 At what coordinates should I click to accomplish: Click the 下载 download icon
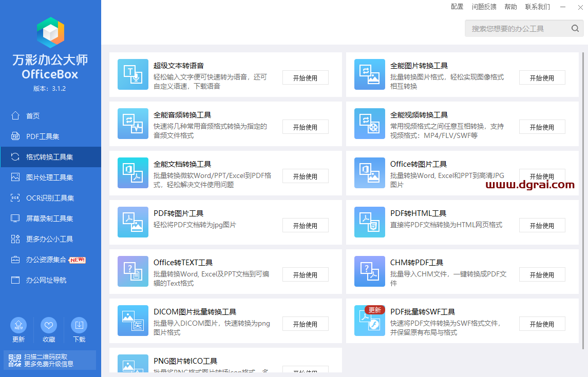tap(79, 325)
